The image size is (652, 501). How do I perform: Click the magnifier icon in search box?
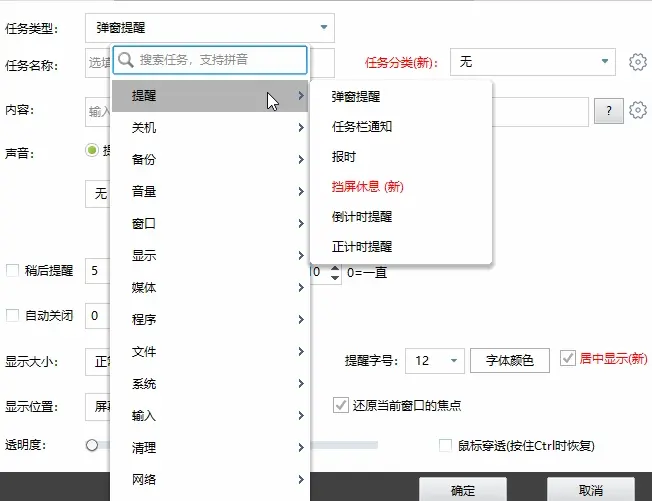tap(126, 60)
